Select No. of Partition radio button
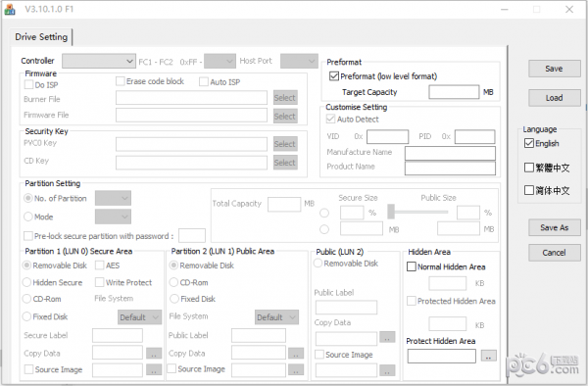Screen dimensions: 588x386 pyautogui.click(x=28, y=198)
